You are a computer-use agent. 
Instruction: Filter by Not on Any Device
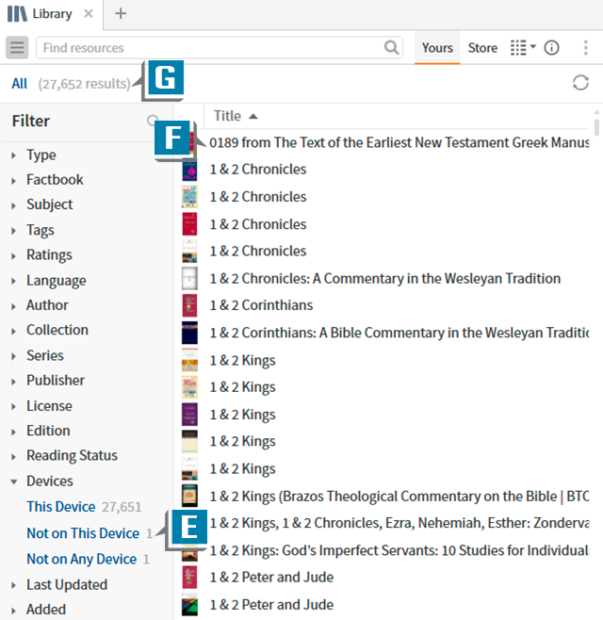coord(81,559)
